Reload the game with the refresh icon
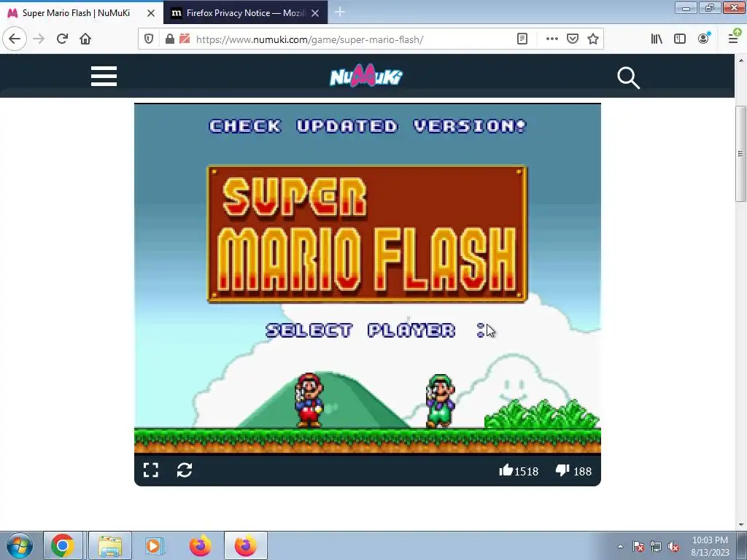The width and height of the screenshot is (747, 560). tap(185, 470)
